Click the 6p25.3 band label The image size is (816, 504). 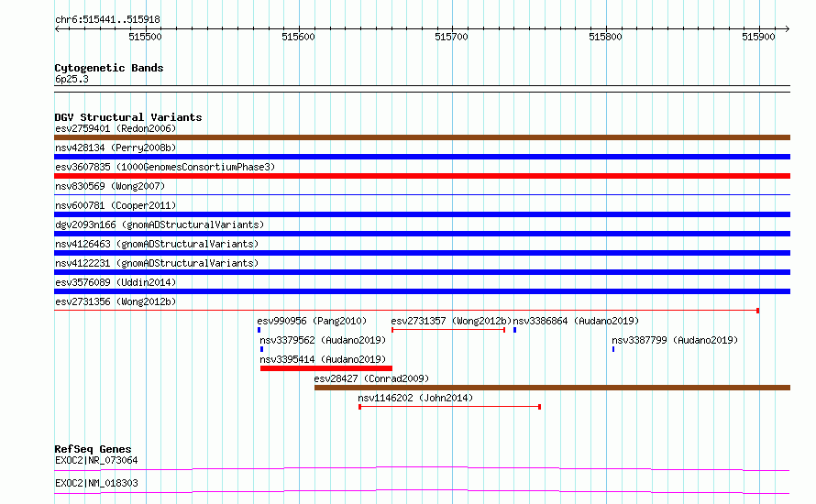(x=72, y=79)
